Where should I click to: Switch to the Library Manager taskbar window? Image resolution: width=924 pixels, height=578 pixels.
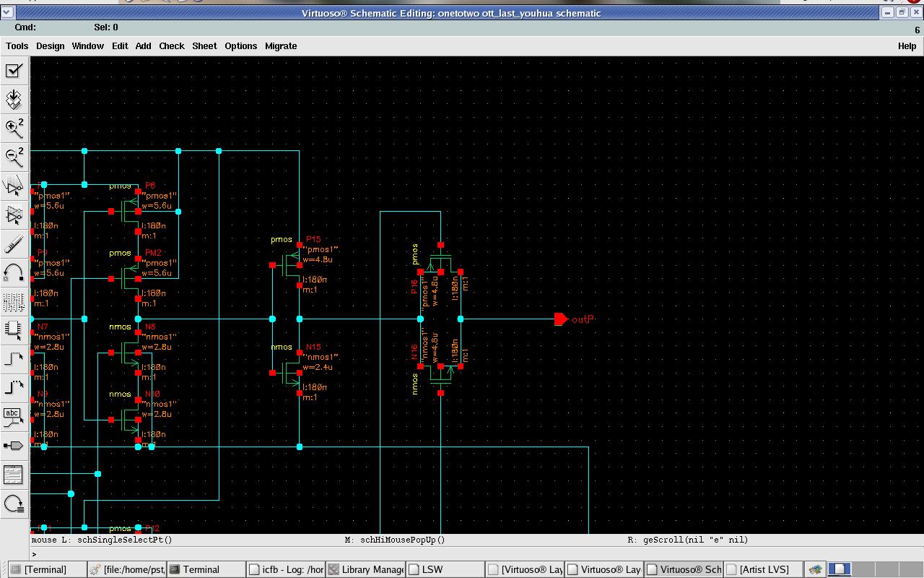click(x=365, y=569)
